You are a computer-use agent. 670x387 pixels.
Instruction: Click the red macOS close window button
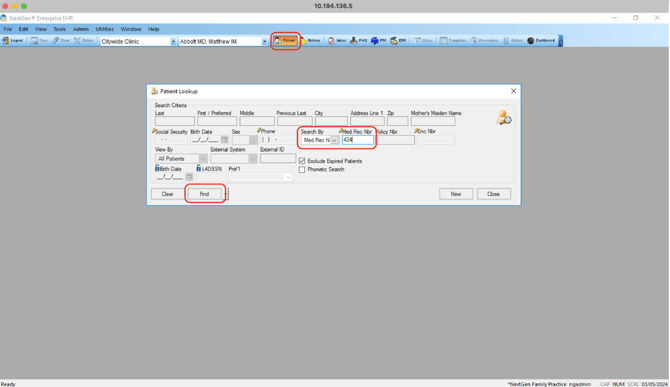pyautogui.click(x=5, y=6)
